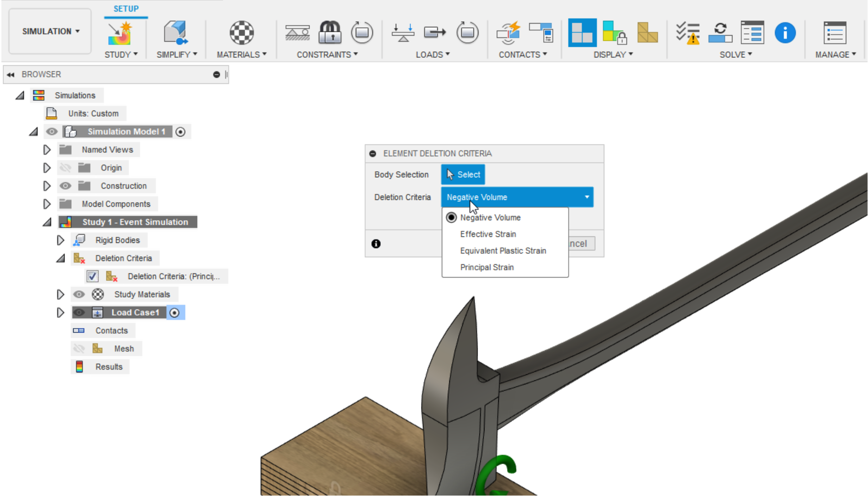Uncheck the Deletion Criteria (Princi... checkbox
Screen dimensions: 868x496
pyautogui.click(x=93, y=276)
